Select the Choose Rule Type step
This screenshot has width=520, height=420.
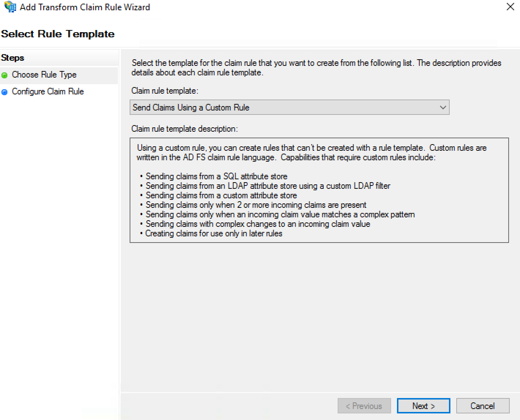tap(44, 75)
